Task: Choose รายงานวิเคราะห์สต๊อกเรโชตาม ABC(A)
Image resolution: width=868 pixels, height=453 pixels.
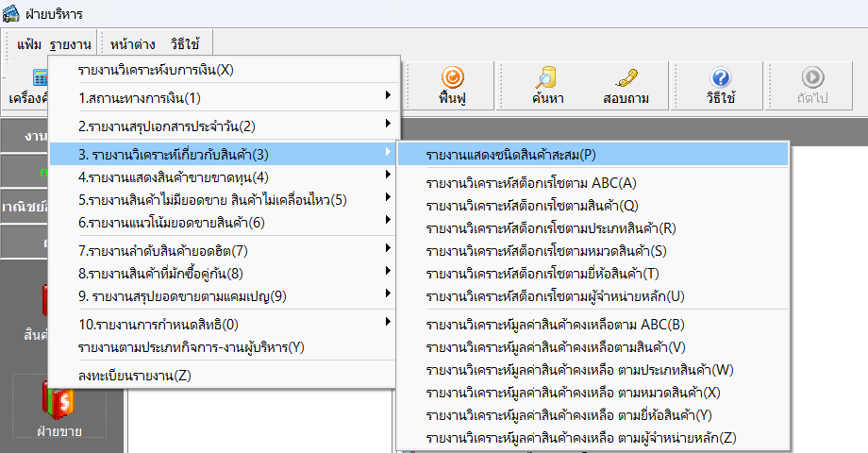Action: 531,182
